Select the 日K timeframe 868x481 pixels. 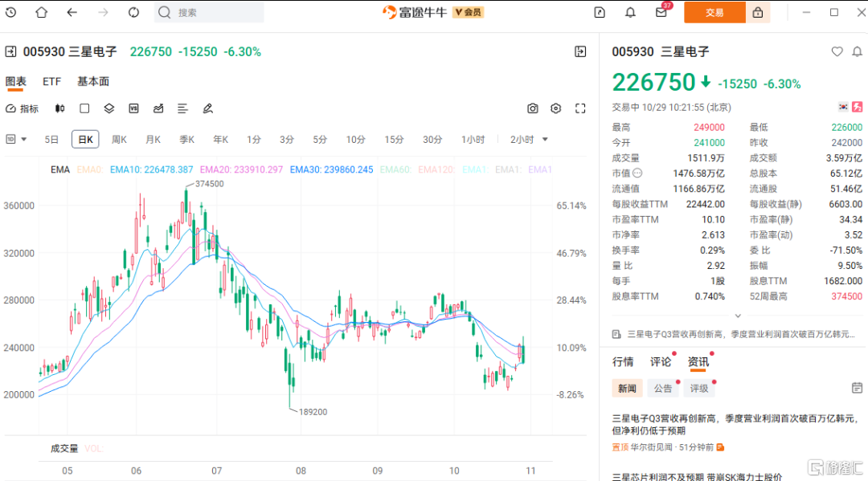pos(85,140)
